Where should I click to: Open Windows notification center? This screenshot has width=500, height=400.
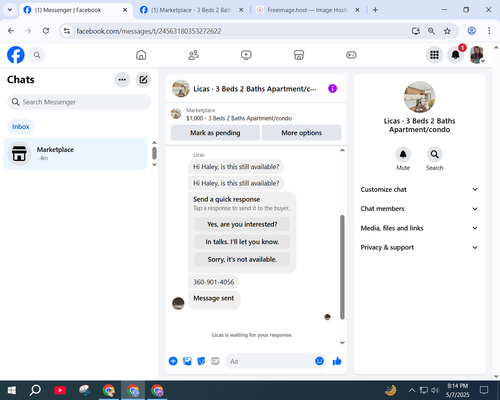484,390
